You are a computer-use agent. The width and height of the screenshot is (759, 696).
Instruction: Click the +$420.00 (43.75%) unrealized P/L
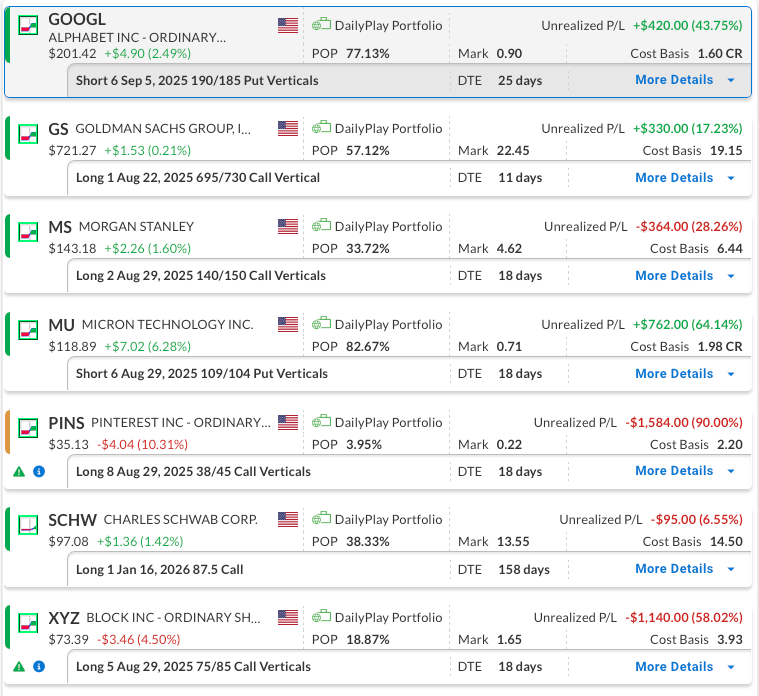687,26
